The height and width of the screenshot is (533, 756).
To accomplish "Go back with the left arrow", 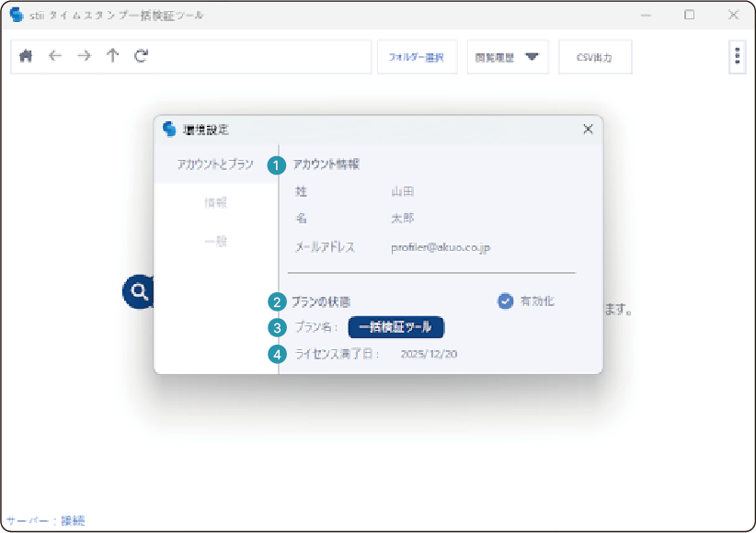I will coord(55,56).
